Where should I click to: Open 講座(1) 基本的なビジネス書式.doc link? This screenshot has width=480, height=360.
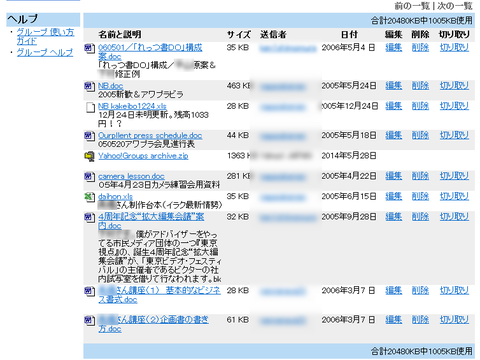coord(159,295)
